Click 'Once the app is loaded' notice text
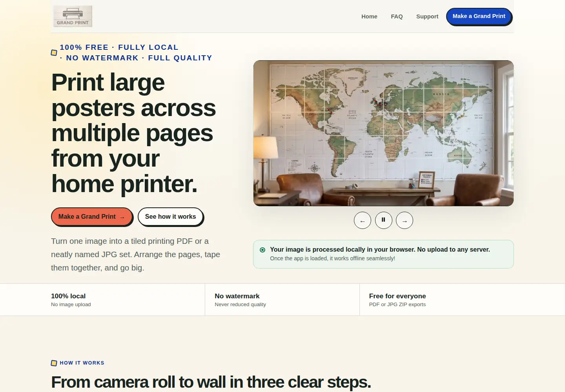This screenshot has height=392, width=565. [332, 258]
